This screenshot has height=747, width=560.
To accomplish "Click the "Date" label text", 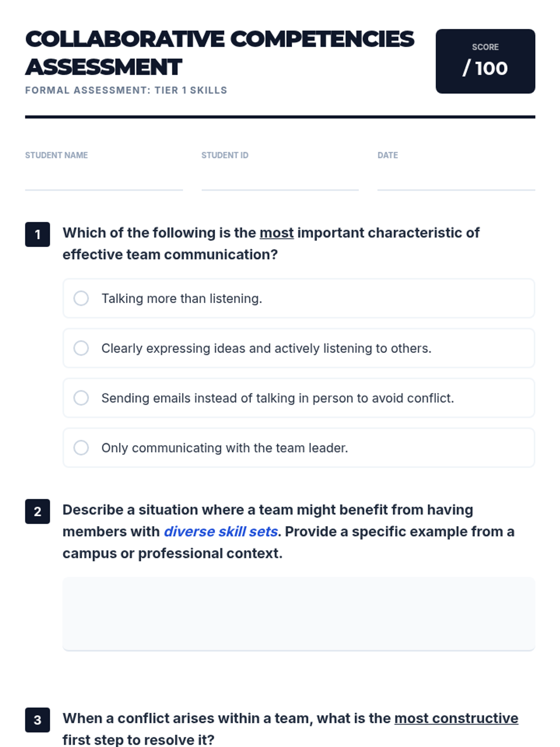I will [x=387, y=155].
